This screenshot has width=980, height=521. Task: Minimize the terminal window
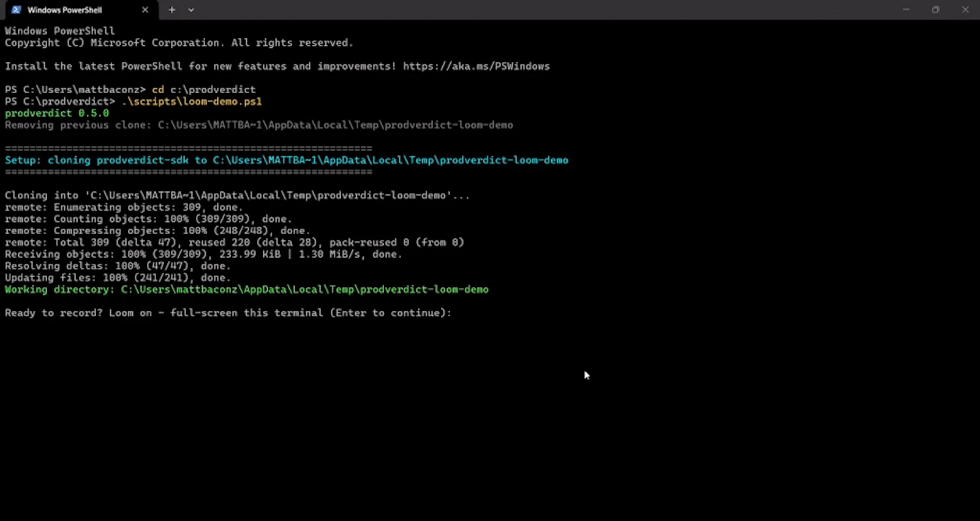pos(906,10)
